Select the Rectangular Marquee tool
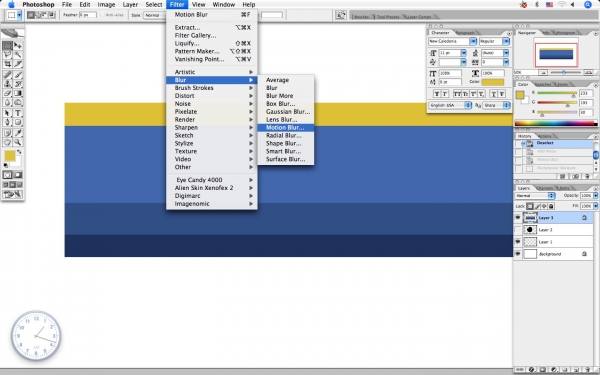Viewport: 600px width, 375px height. [7, 46]
